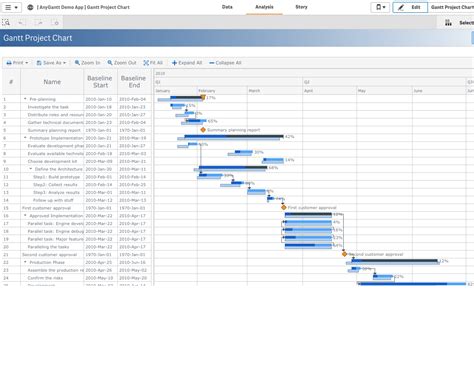Step back in selections toolbar
The image size is (474, 379).
coord(21,23)
